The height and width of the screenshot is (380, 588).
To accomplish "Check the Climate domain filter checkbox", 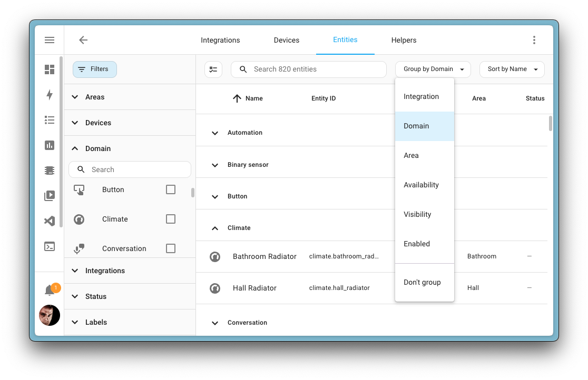I will point(171,219).
